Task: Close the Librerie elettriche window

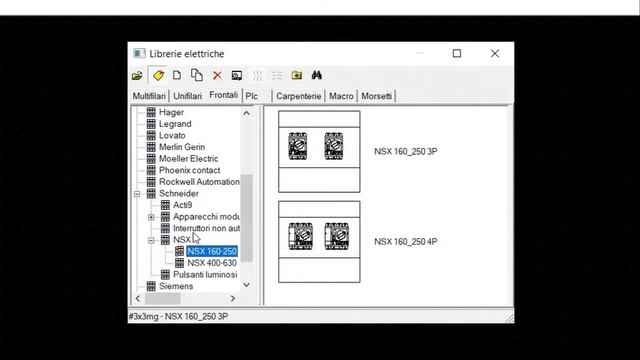Action: (x=495, y=53)
